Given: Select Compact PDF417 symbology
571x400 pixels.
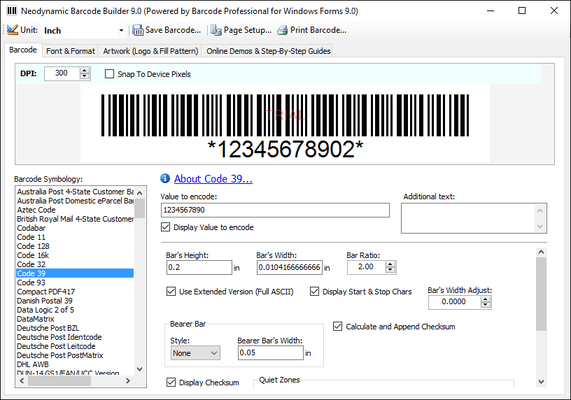Looking at the screenshot, I should pos(75,292).
